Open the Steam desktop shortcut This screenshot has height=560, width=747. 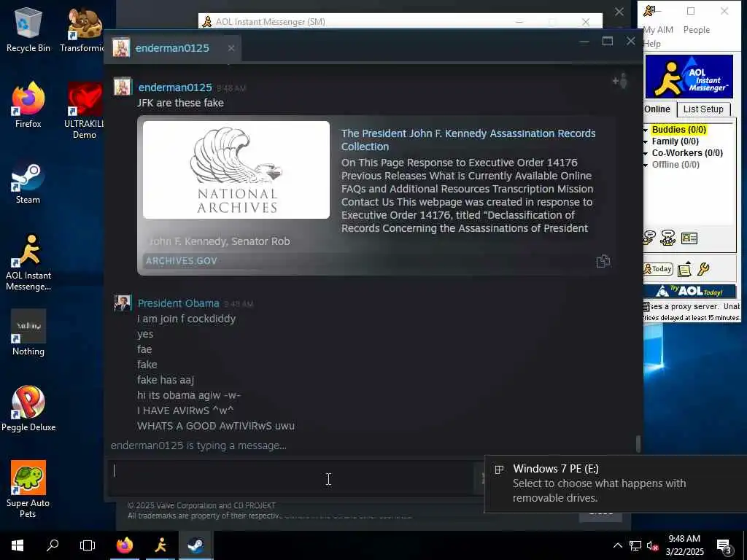[28, 183]
